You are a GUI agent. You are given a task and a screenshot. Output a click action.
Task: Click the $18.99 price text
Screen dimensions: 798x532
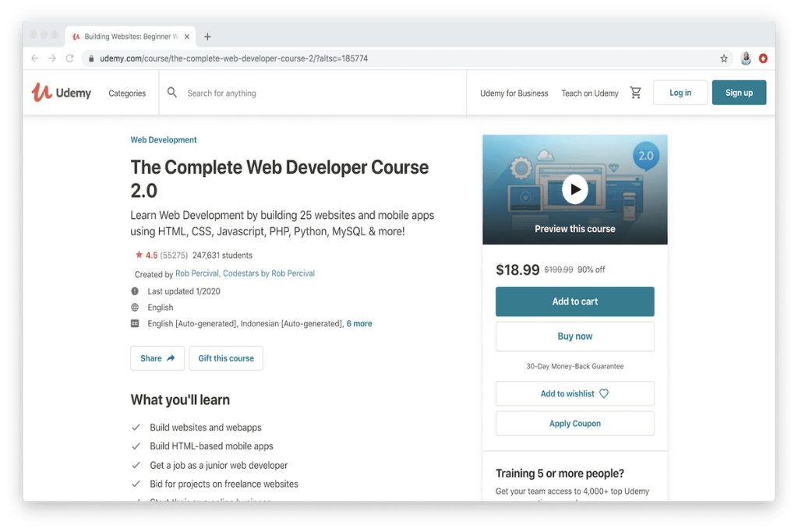(x=517, y=270)
